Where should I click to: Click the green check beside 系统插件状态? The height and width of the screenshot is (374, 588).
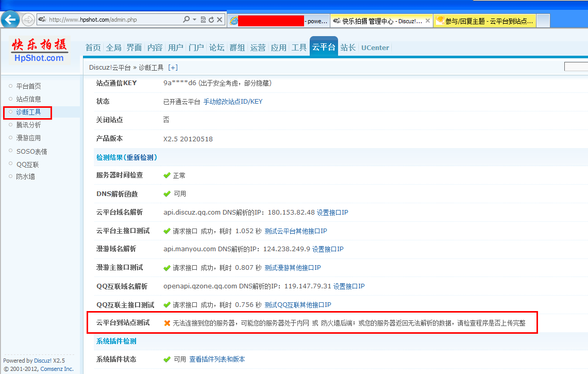point(167,360)
